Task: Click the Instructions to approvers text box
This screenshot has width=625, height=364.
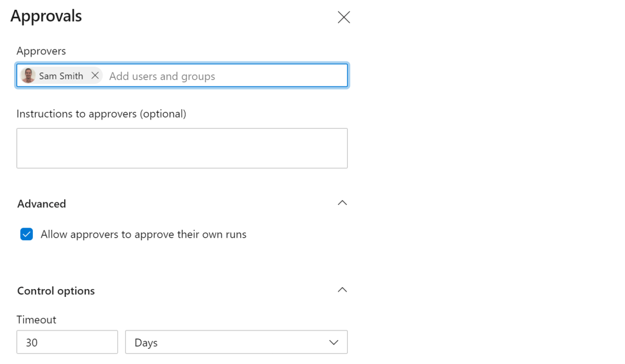Action: click(x=182, y=148)
